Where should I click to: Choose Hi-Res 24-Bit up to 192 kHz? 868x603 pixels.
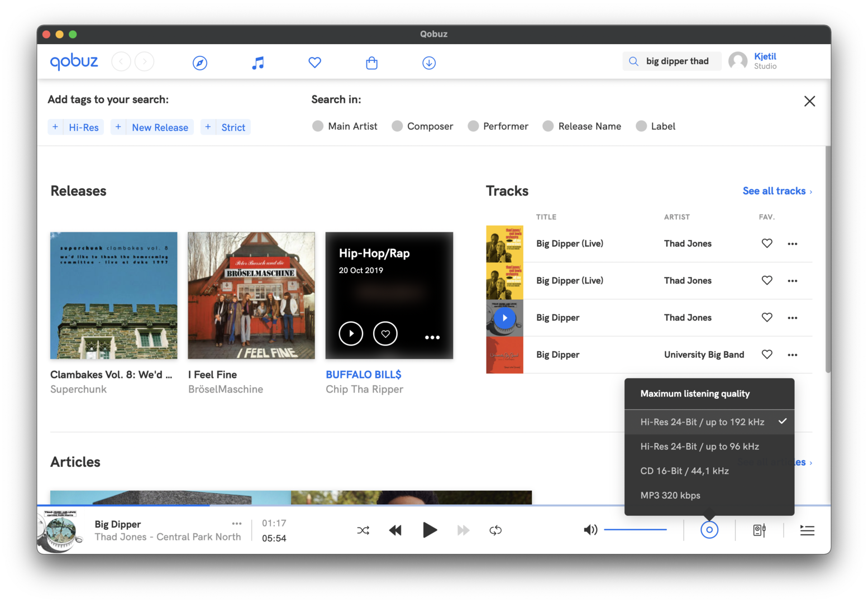click(709, 422)
